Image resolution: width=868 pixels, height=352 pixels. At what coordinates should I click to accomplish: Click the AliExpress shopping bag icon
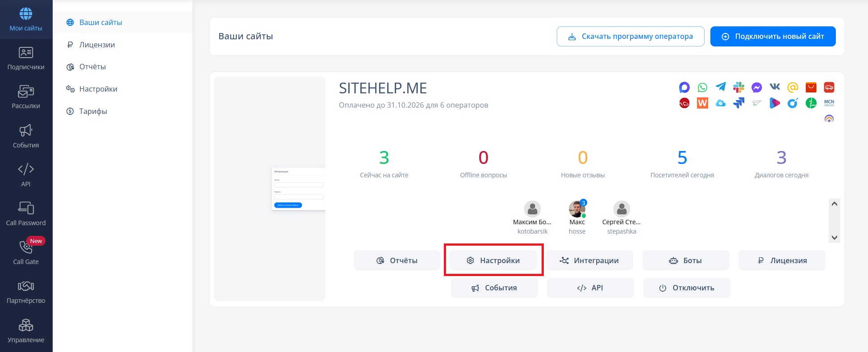811,87
